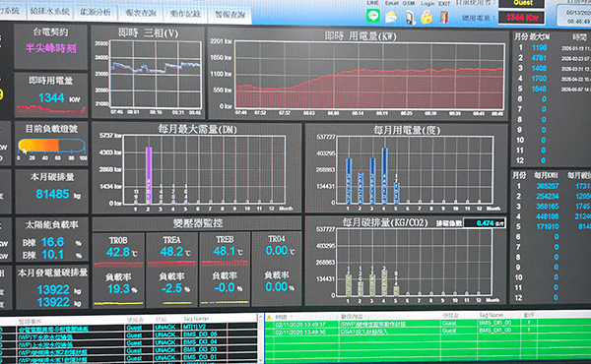Viewport: 591px width, 364px height.
Task: Click the TROB load rate 19.3 %
Action: click(118, 288)
